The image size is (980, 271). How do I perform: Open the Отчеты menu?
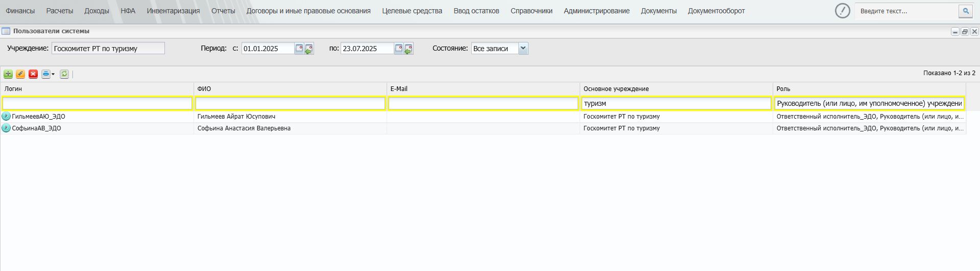coord(223,11)
